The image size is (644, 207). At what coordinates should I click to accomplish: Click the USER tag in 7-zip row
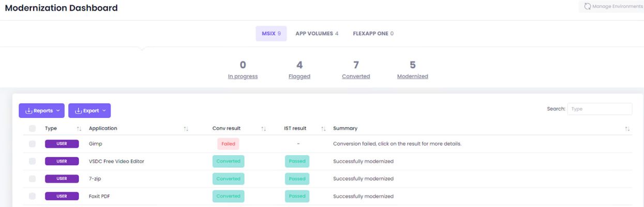coord(62,179)
